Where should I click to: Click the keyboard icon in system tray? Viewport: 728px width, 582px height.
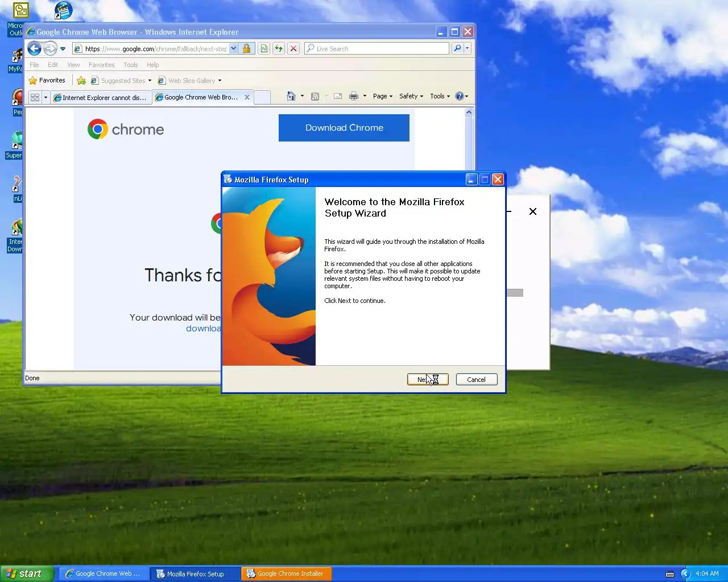tap(670, 574)
